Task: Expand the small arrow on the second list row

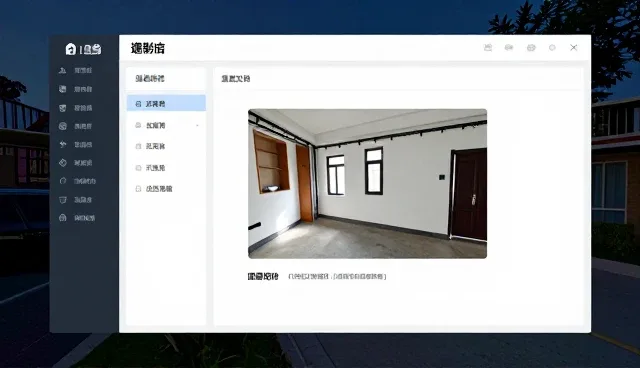Action: (x=198, y=125)
